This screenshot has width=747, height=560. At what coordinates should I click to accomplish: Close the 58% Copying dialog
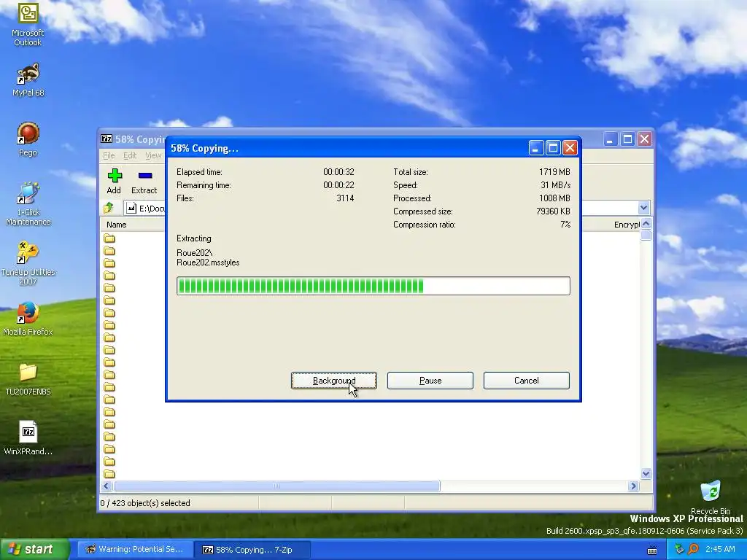tap(570, 148)
